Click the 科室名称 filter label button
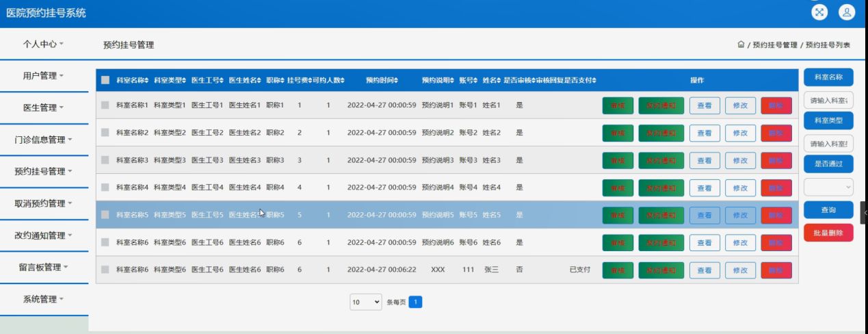The height and width of the screenshot is (334, 868). pos(828,77)
